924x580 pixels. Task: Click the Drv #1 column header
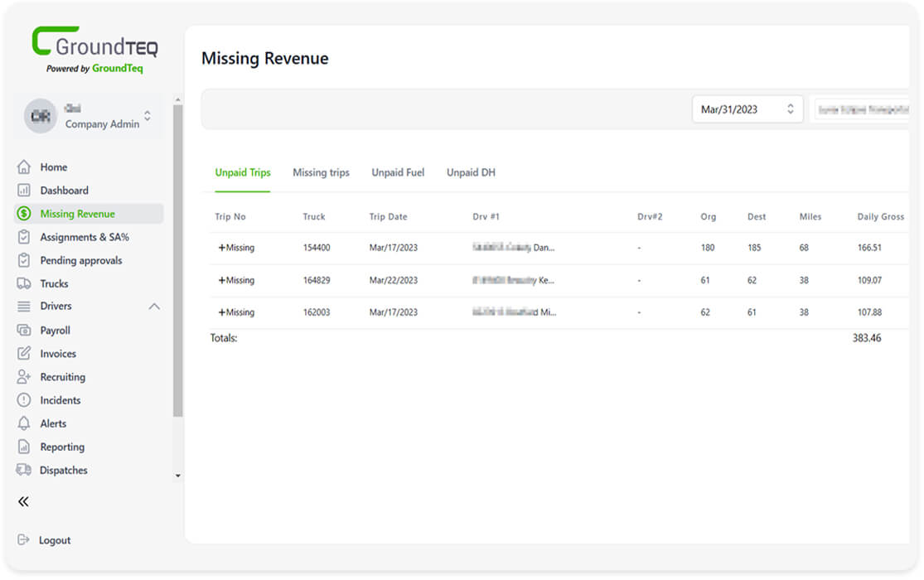tap(486, 217)
